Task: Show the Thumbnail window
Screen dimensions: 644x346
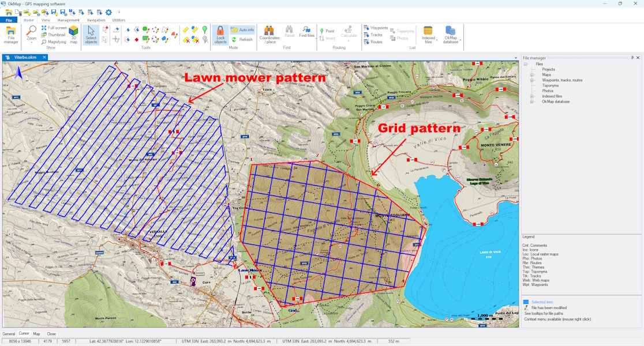Action: point(54,35)
